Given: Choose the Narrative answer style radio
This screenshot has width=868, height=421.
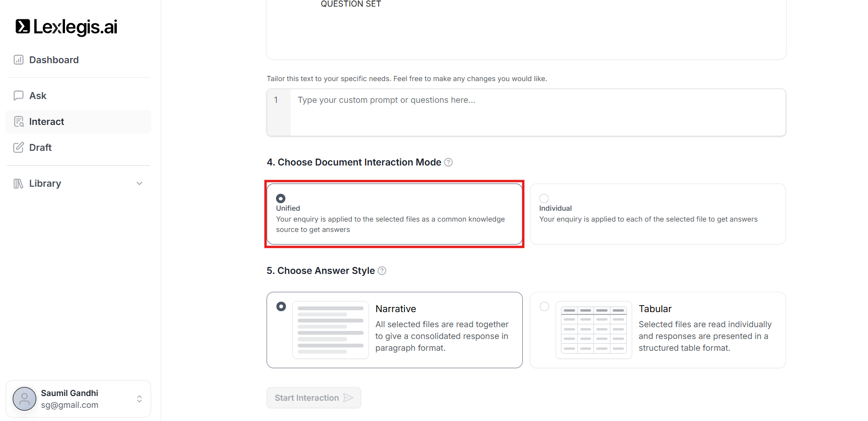Looking at the screenshot, I should pos(281,306).
